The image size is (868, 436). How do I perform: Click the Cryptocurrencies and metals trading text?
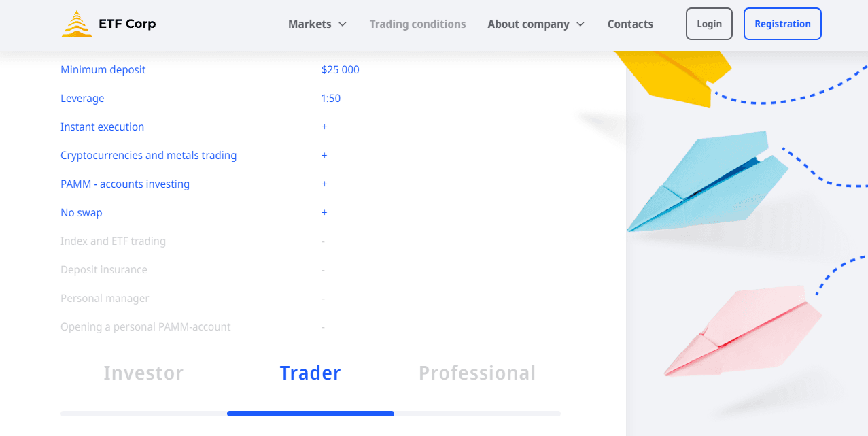(x=148, y=156)
